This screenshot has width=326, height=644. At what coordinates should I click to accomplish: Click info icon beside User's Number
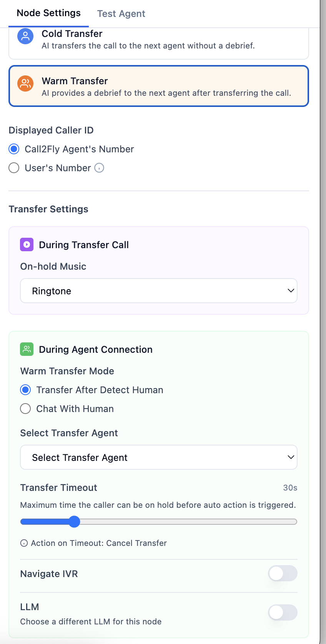99,168
